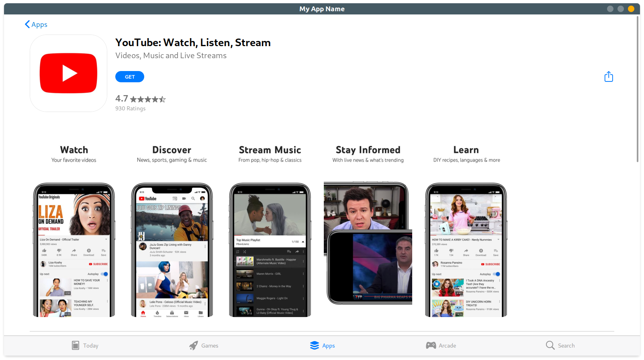Viewport: 644px width, 360px height.
Task: Click the Arcade gamepad icon
Action: point(431,346)
